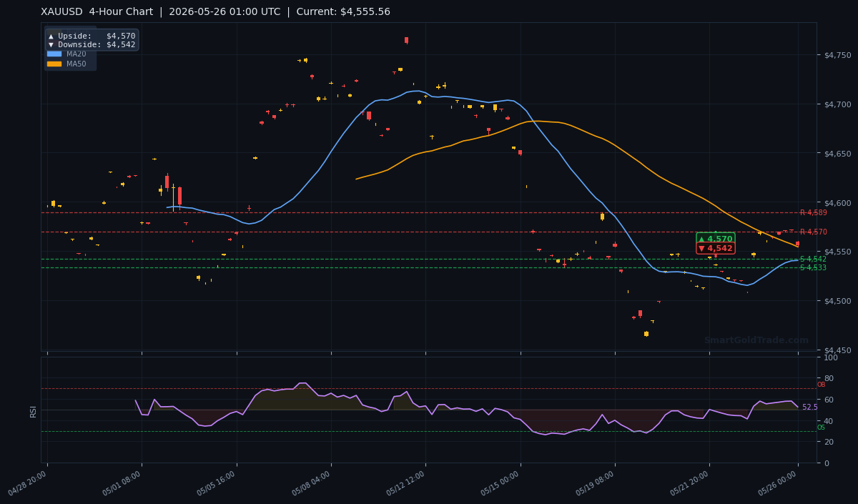The image size is (858, 504).
Task: Click the 05/01 08:00 date label
Action: coord(122,484)
